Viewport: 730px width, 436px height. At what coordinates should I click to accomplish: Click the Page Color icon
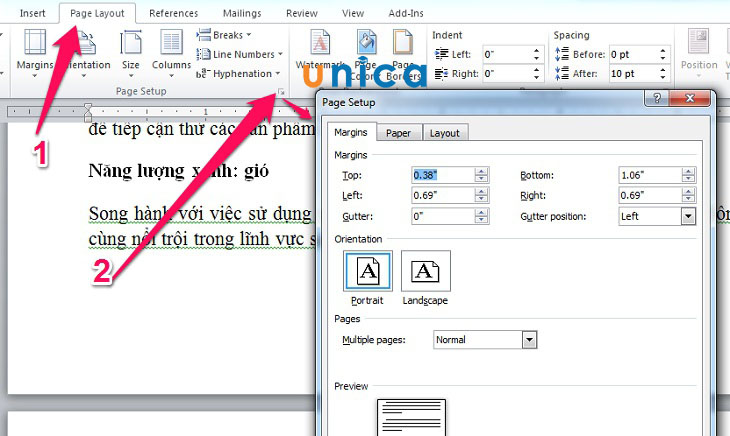[367, 43]
